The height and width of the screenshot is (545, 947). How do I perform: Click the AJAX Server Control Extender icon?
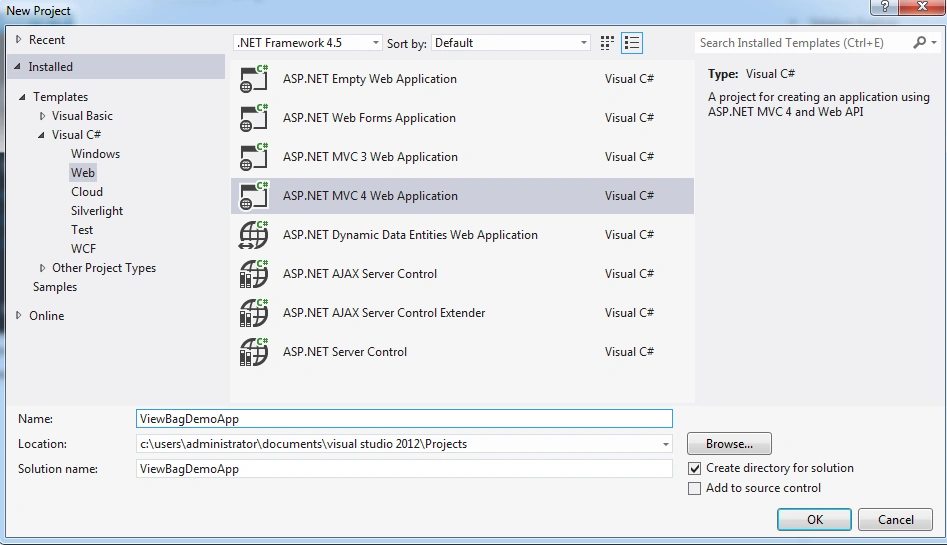pyautogui.click(x=254, y=313)
